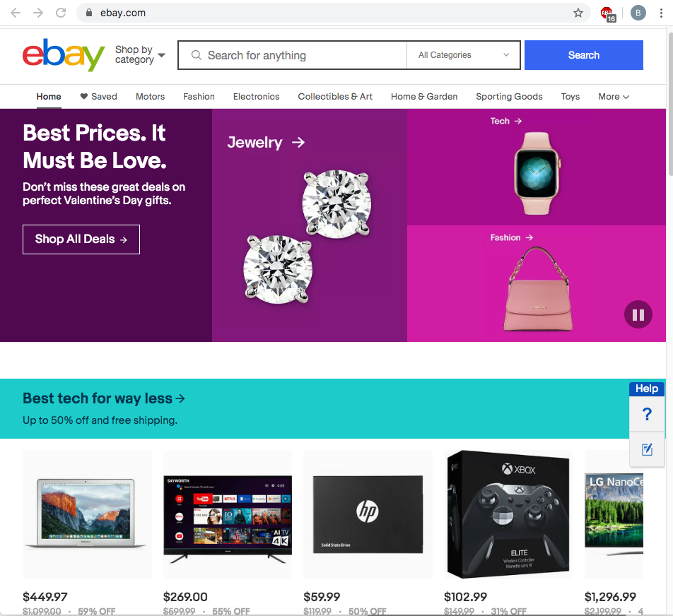
Task: Open the All Categories dropdown
Action: [x=463, y=55]
